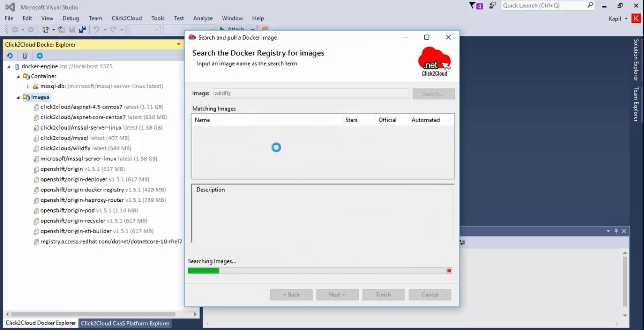
Task: Click the New Project toolbar icon
Action: pos(45,30)
